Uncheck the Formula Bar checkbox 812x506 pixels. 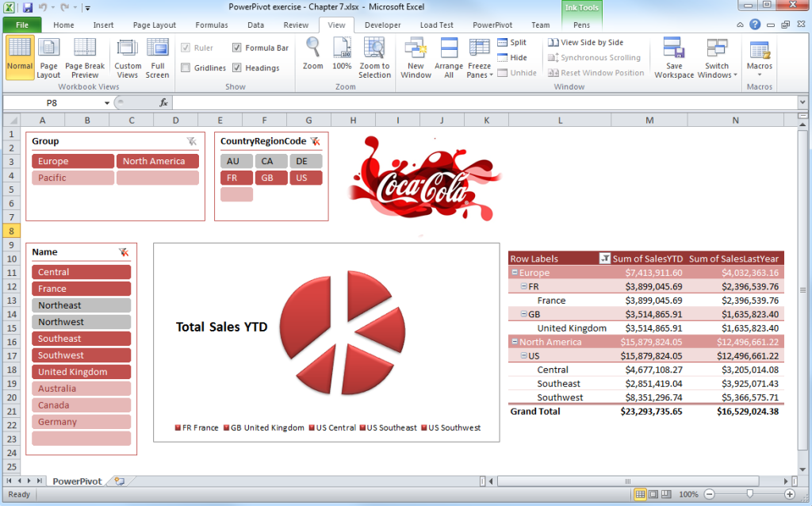click(237, 48)
